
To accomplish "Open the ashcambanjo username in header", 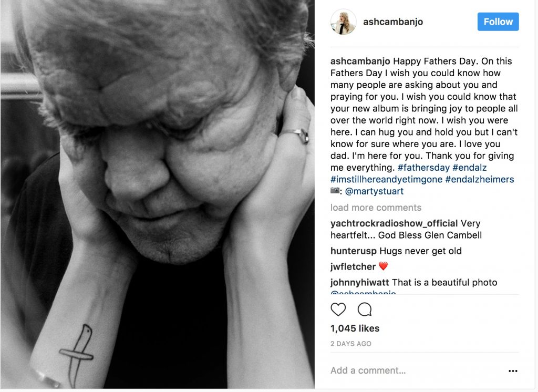I will click(393, 22).
